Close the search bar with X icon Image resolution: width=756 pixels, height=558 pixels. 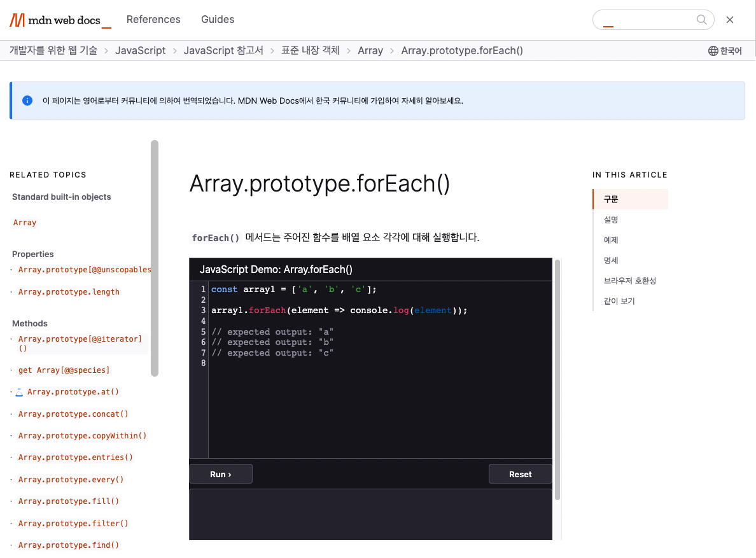(730, 20)
